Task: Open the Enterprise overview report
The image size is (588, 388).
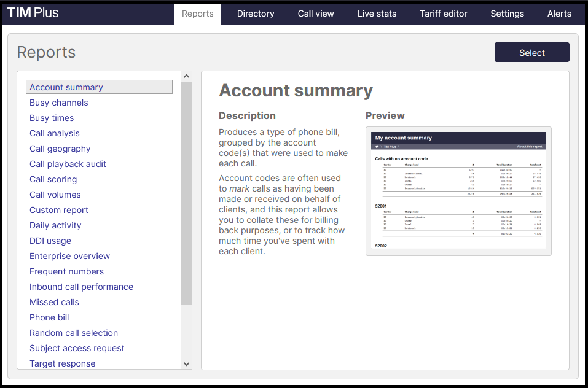Action: [x=69, y=256]
